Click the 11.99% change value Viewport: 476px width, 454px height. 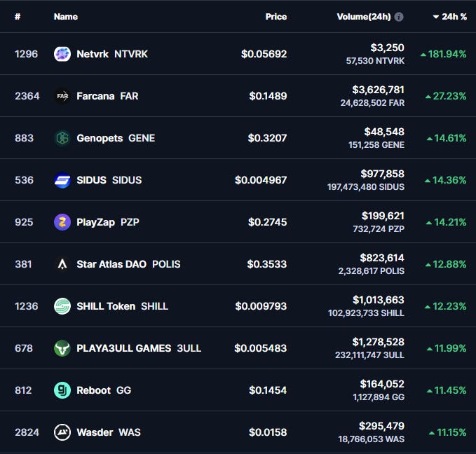451,348
